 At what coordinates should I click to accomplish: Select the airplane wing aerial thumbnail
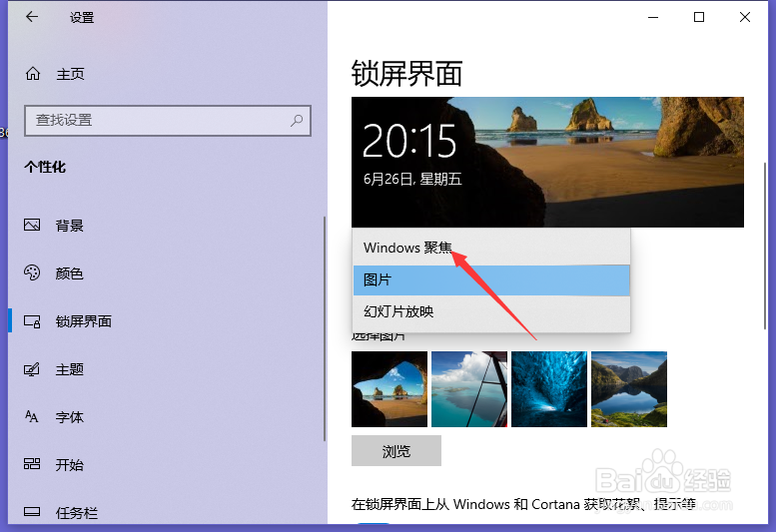[469, 389]
